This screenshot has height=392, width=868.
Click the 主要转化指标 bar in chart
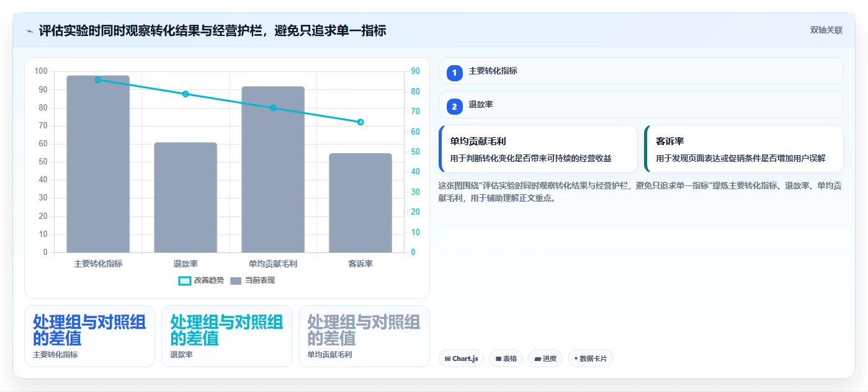tap(98, 164)
